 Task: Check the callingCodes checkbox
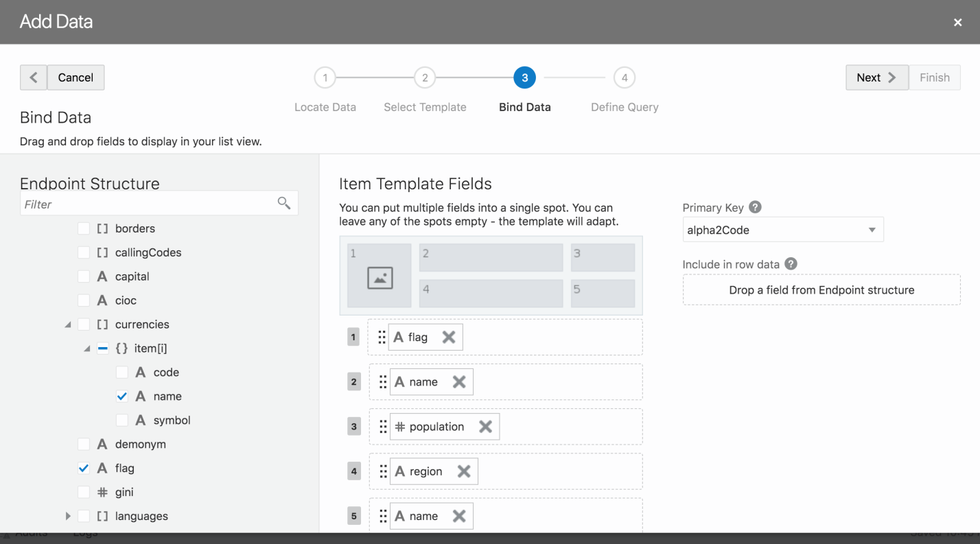click(84, 252)
